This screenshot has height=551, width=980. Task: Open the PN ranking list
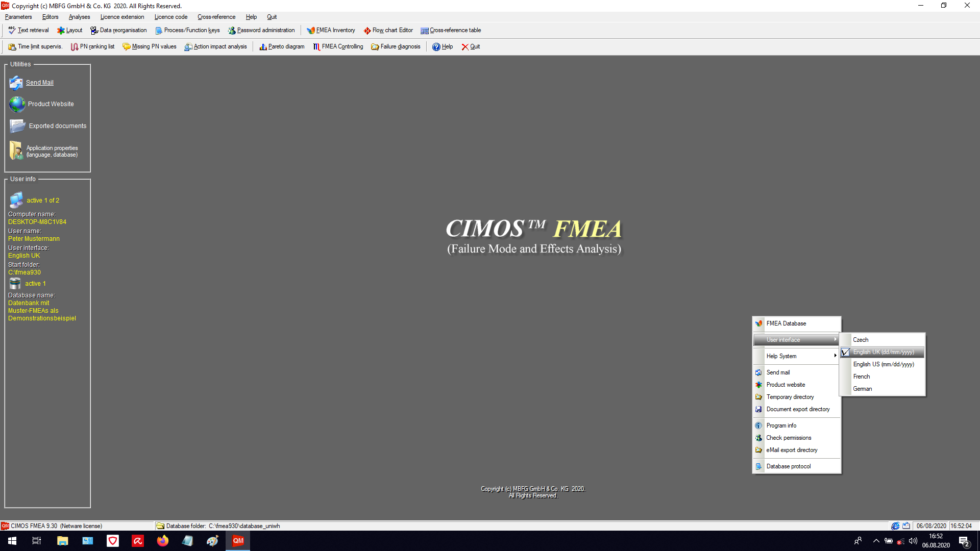[x=92, y=46]
